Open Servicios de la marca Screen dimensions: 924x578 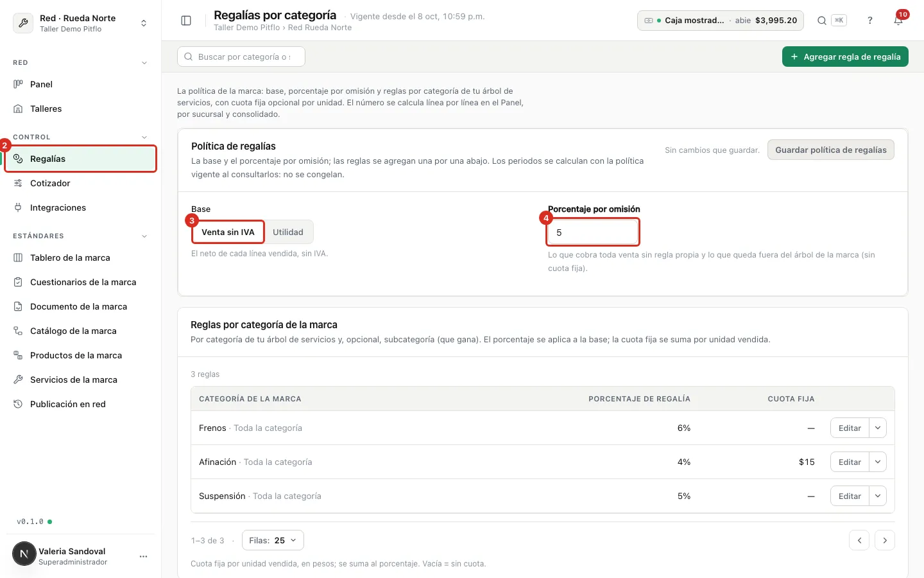click(81, 380)
